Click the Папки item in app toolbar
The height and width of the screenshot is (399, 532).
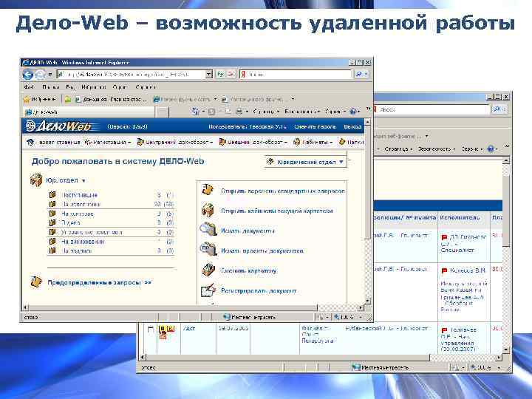click(352, 142)
